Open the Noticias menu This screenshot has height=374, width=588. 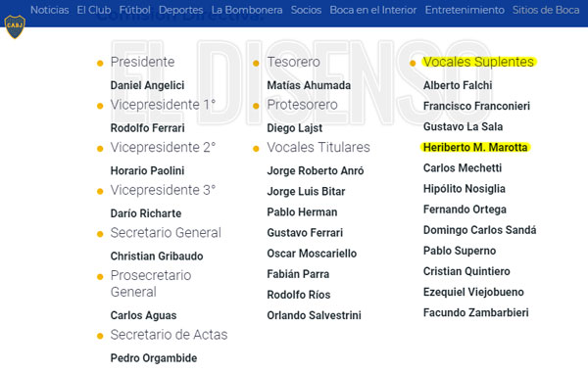click(x=50, y=10)
